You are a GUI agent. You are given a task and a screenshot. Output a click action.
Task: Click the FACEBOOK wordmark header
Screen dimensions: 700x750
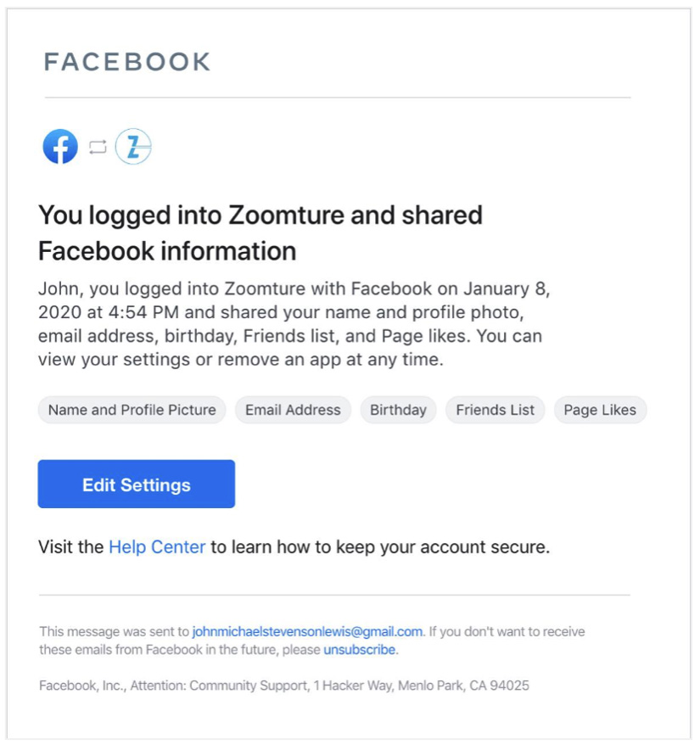pyautogui.click(x=127, y=62)
